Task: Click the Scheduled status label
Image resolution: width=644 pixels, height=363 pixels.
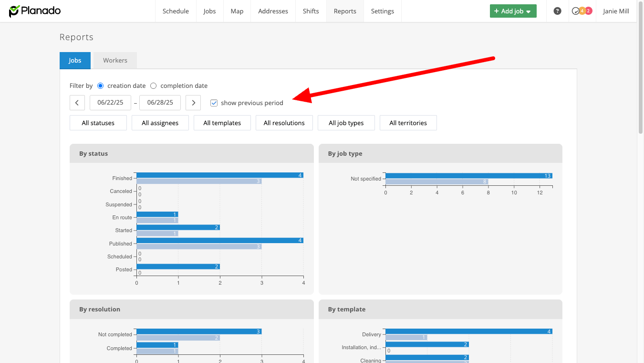Action: pos(120,256)
